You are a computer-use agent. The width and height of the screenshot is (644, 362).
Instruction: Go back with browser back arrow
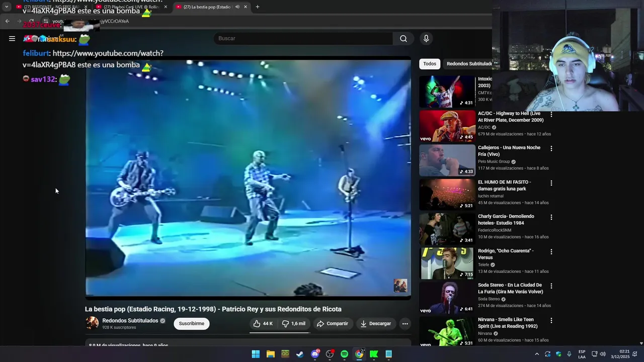(7, 21)
